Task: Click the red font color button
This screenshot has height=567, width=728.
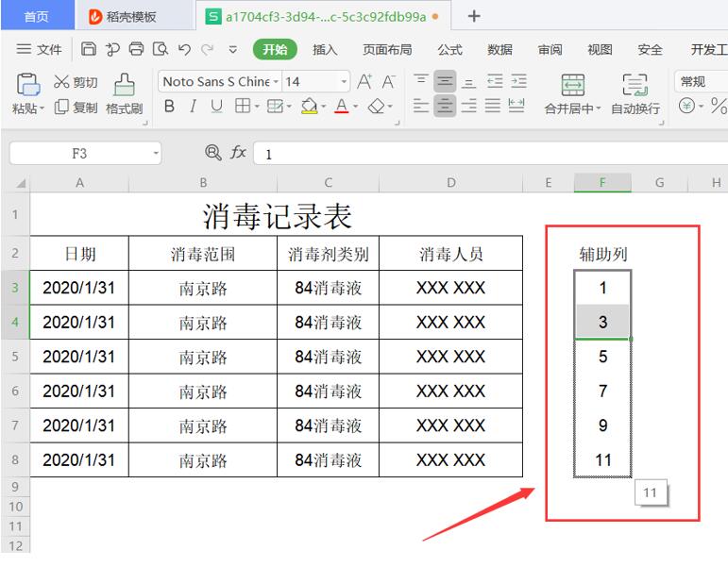Action: pyautogui.click(x=342, y=107)
